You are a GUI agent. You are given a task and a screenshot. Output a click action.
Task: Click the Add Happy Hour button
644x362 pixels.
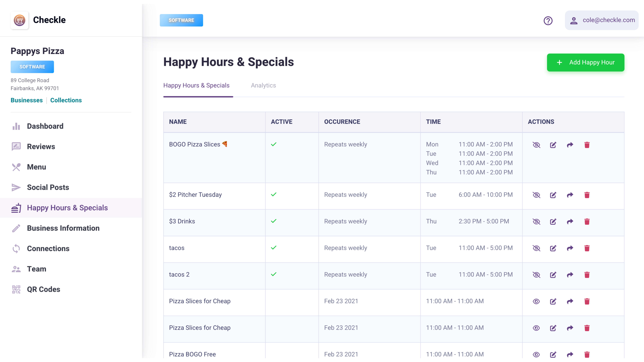click(x=586, y=62)
